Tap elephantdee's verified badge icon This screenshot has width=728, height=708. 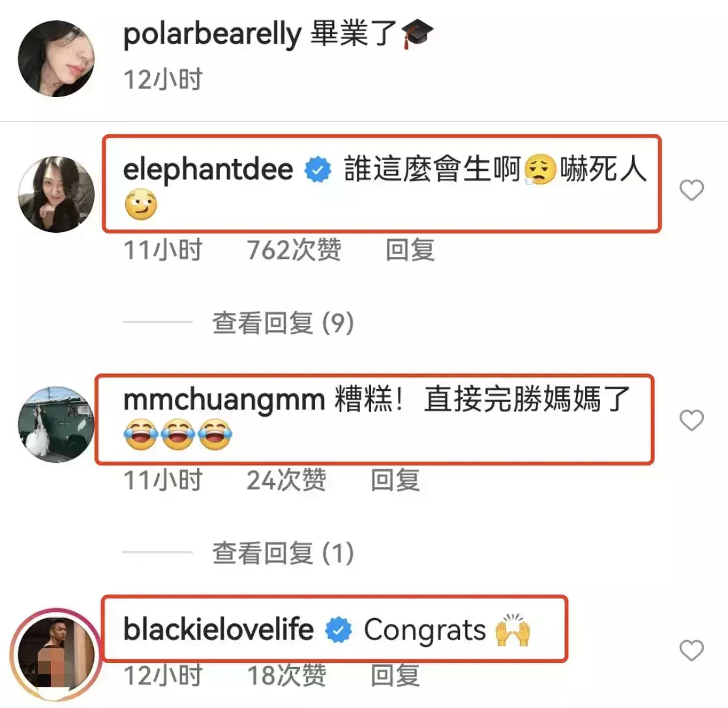tap(318, 170)
